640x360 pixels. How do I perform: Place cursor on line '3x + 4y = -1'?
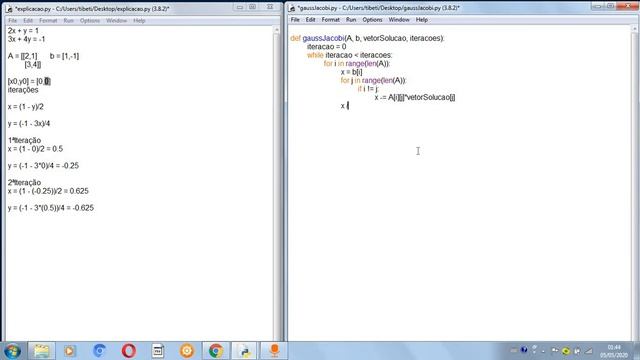pyautogui.click(x=27, y=39)
